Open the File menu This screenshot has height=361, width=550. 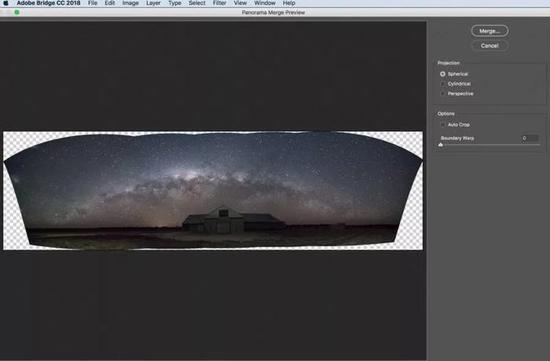[93, 3]
